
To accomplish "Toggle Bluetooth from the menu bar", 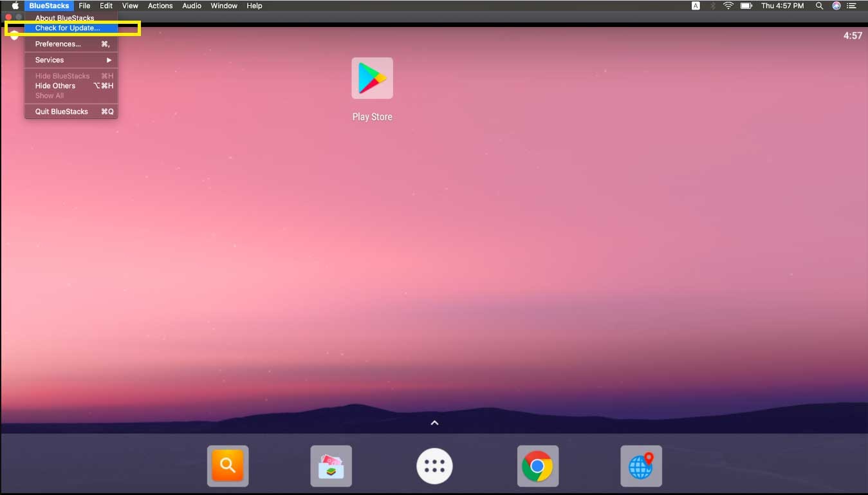I will pos(712,5).
